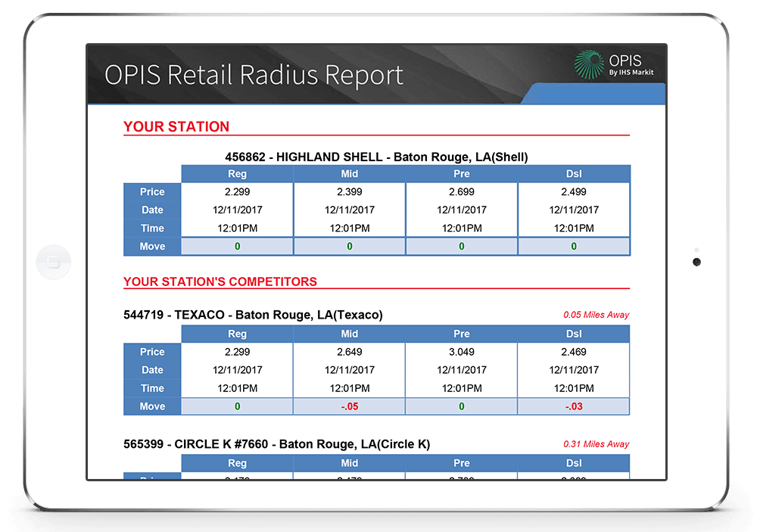Image resolution: width=757 pixels, height=532 pixels.
Task: Click Mid column header in Circle K table
Action: coord(350,463)
